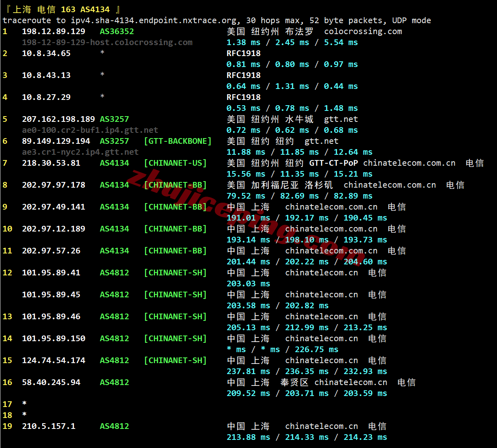
Task: Click the IP address 198.12.89.129
Action: 54,32
